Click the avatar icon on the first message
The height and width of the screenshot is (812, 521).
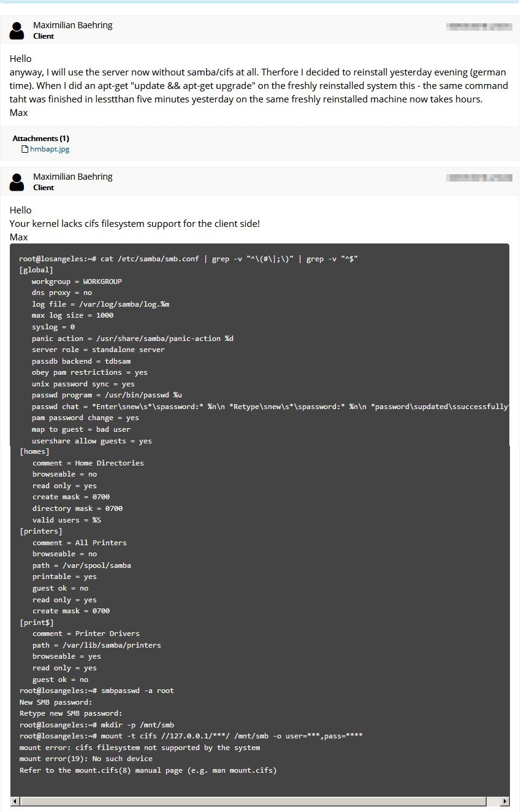[18, 30]
